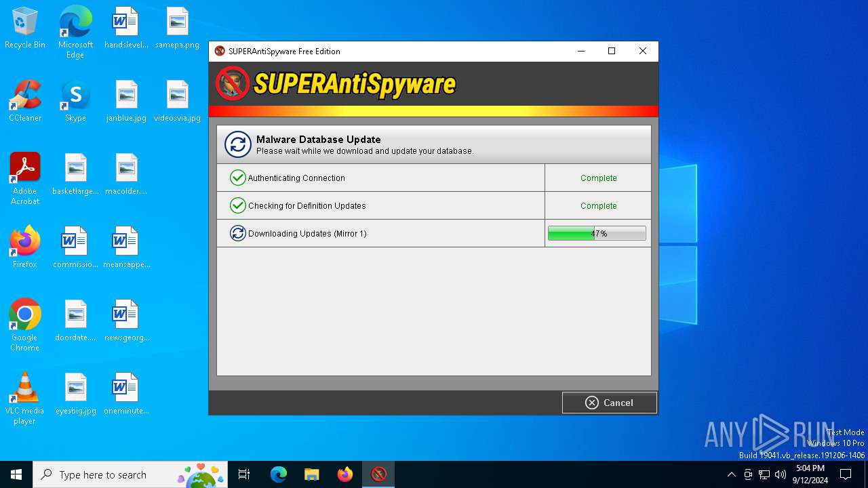Open the Windows Start menu
This screenshot has width=868, height=488.
(16, 474)
